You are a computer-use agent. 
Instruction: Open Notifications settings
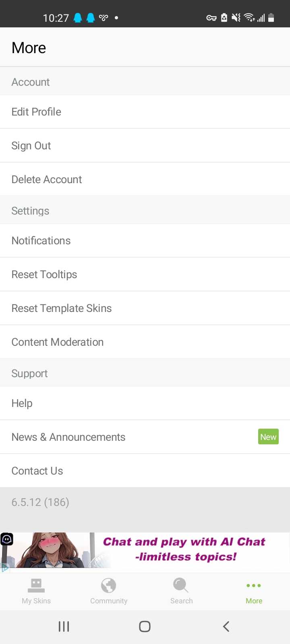point(145,241)
